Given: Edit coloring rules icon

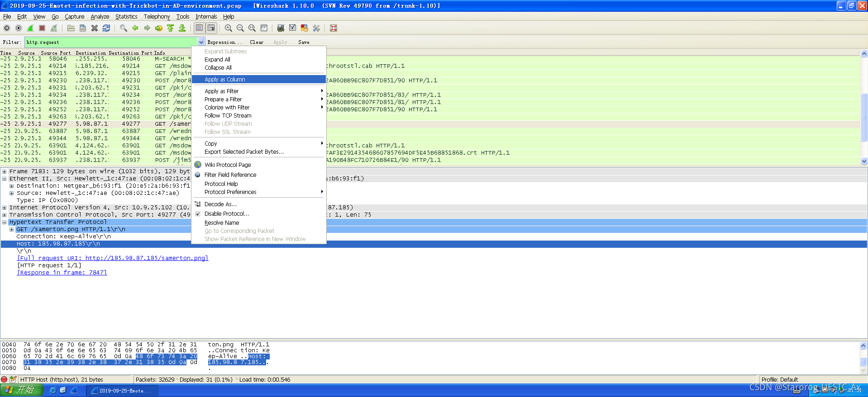Looking at the screenshot, I should coord(305,28).
